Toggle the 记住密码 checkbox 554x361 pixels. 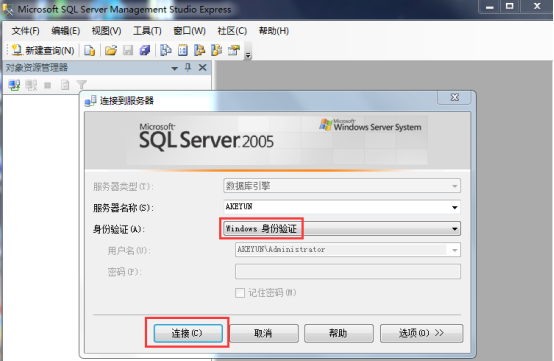coord(240,293)
